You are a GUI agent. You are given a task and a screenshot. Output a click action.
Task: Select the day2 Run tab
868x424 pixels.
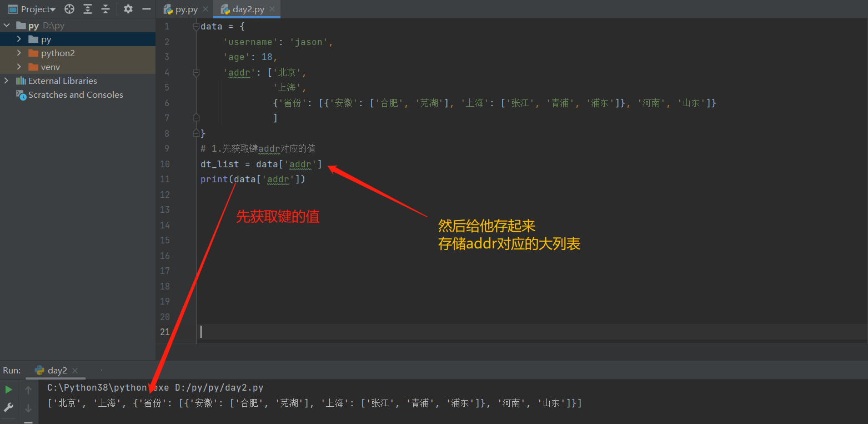click(57, 370)
